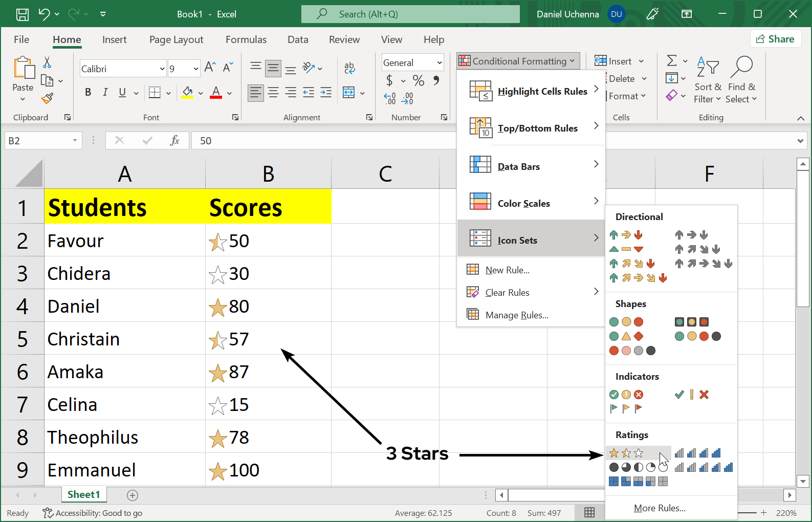Expand the formula bar
Viewport: 812px width, 522px height.
click(x=800, y=141)
